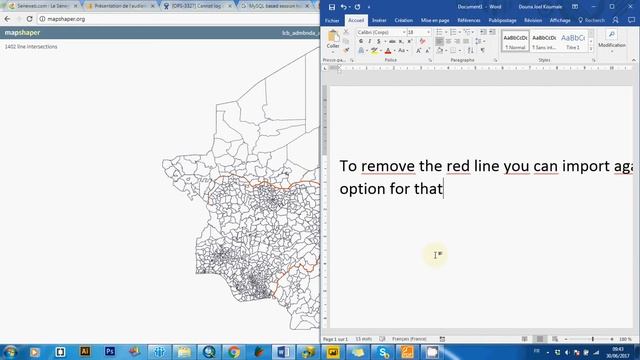Open Police font dialog launcher
The height and width of the screenshot is (360, 640).
pyautogui.click(x=430, y=60)
